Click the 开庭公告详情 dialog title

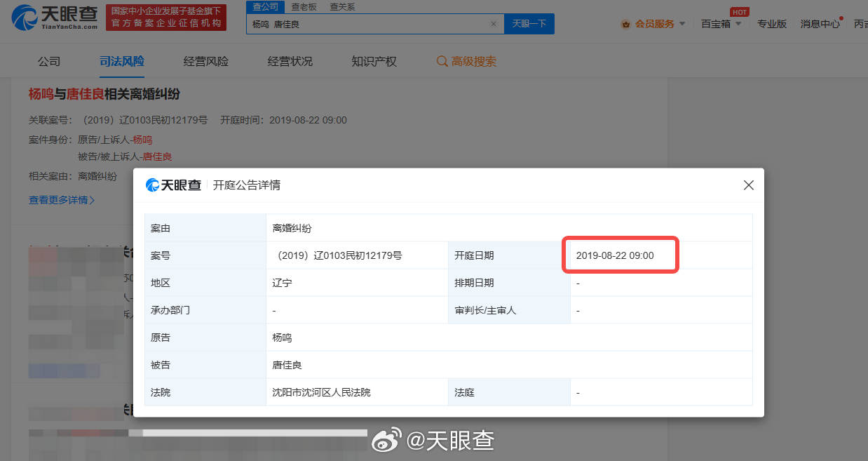[247, 185]
